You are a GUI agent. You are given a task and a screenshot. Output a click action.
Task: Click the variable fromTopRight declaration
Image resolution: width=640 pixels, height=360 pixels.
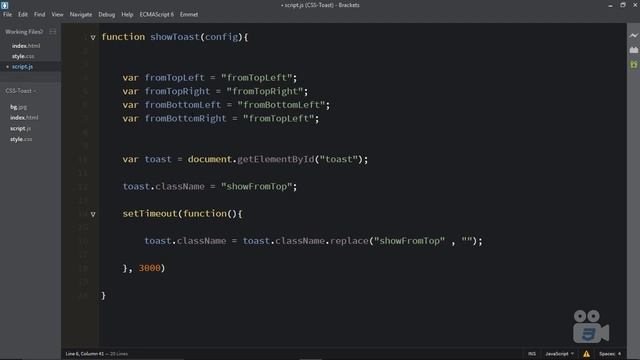(x=177, y=91)
